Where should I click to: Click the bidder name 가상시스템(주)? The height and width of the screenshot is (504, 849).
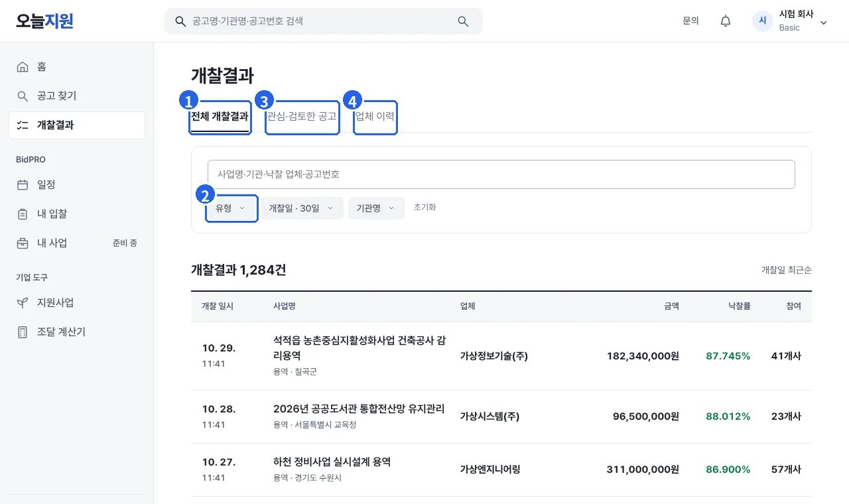tap(490, 416)
